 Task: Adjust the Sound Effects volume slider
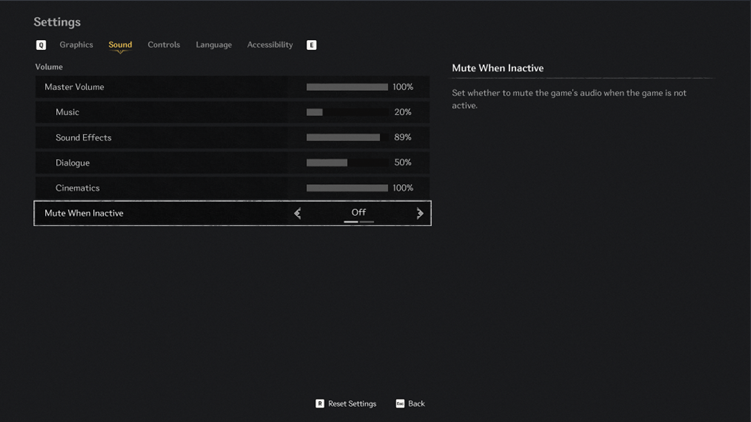click(347, 137)
